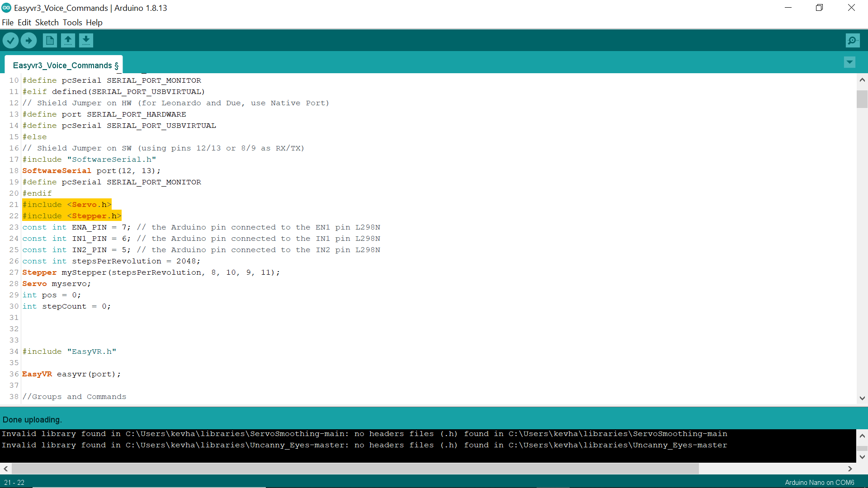Screen dimensions: 868x488
Task: Click the Arduino Nano on COM6 indicator
Action: [x=819, y=482]
